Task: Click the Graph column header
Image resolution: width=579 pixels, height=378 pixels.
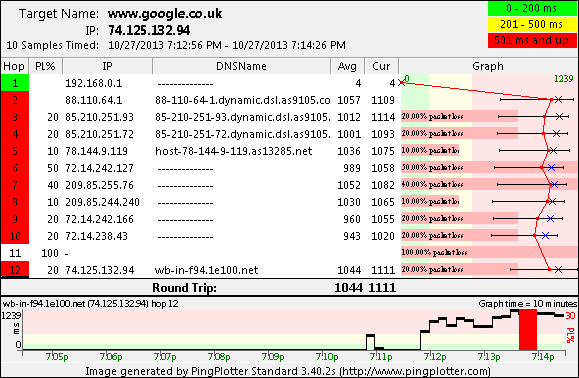Action: 488,66
